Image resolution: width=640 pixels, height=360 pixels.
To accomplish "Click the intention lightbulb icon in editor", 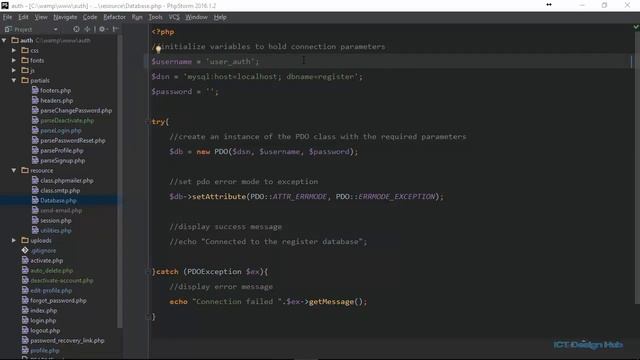I will (x=158, y=50).
